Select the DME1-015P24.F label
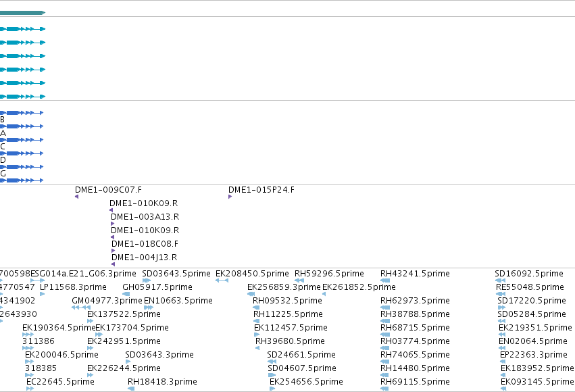Viewport: 575px width, 392px height. [x=261, y=190]
